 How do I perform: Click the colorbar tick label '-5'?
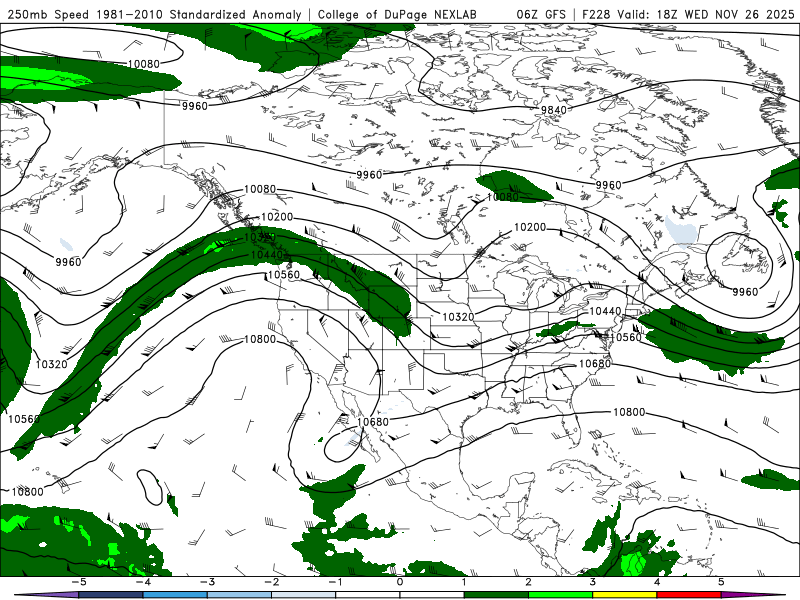[79, 582]
